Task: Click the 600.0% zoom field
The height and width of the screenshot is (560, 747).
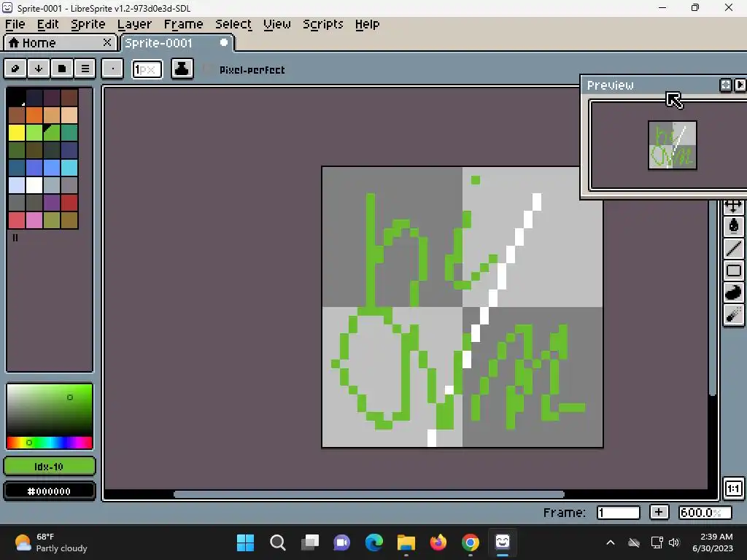Action: 705,513
